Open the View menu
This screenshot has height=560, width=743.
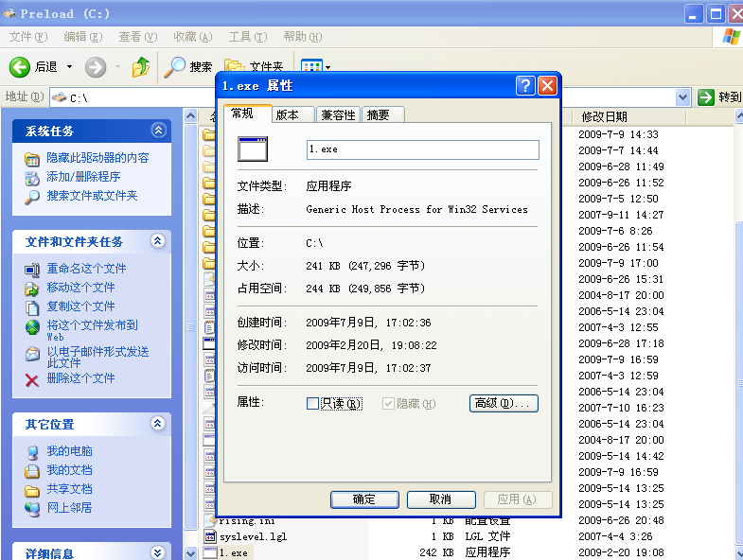138,37
